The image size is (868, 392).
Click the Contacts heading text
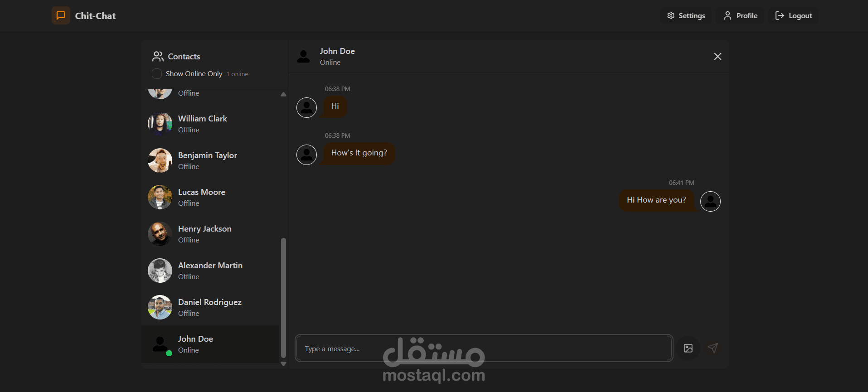184,57
